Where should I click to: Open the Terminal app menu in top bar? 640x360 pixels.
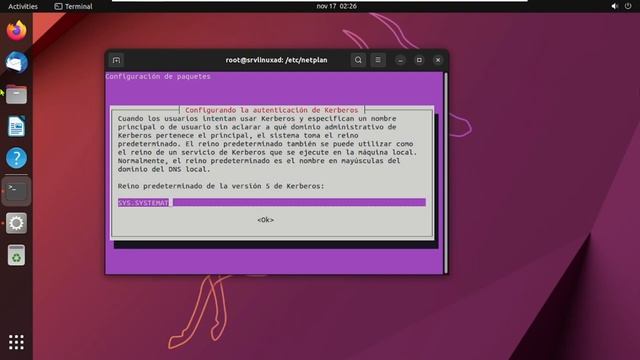[73, 6]
